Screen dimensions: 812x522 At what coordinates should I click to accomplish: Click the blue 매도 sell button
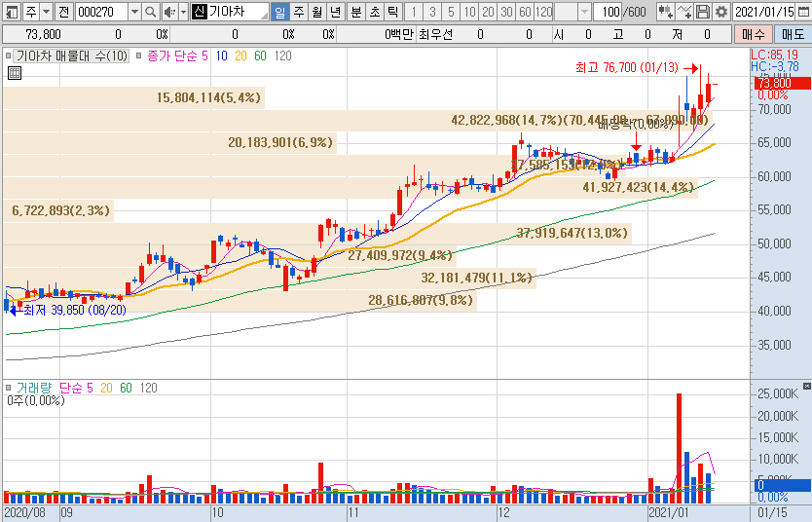click(793, 34)
